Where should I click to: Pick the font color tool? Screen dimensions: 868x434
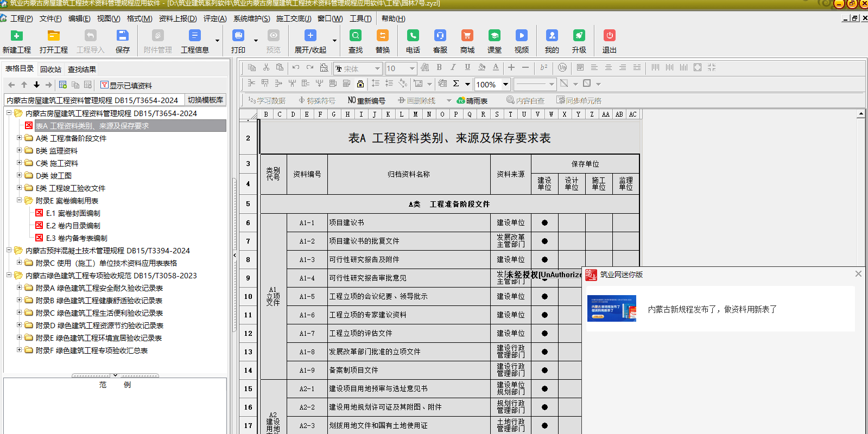(x=496, y=68)
